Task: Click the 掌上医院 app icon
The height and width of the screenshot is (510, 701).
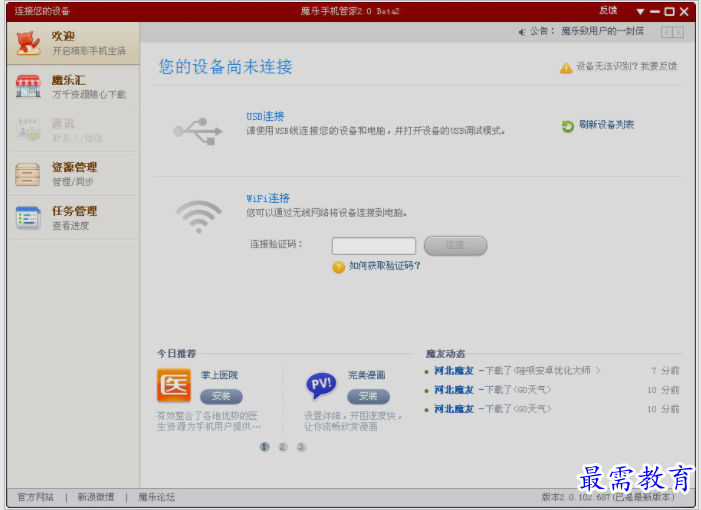Action: point(173,385)
